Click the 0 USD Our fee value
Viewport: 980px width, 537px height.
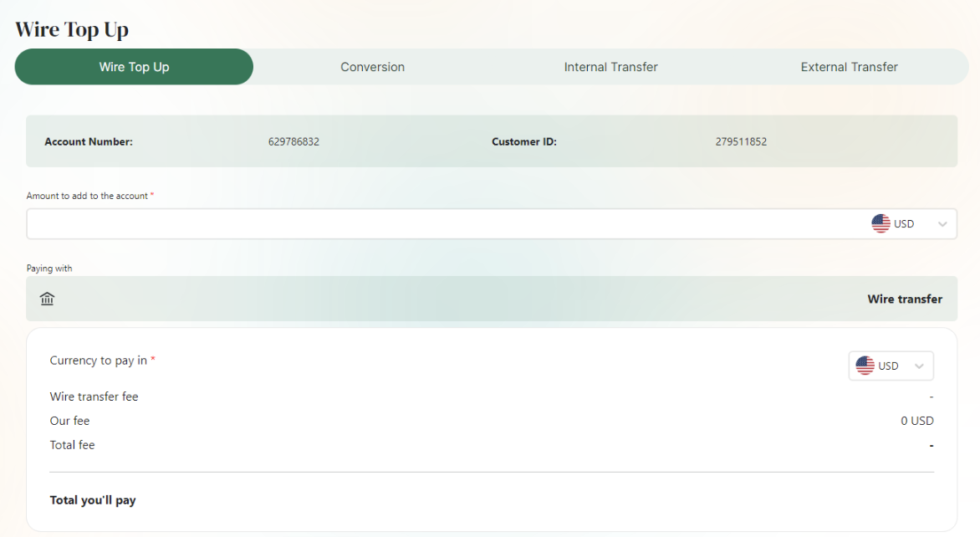coord(916,421)
